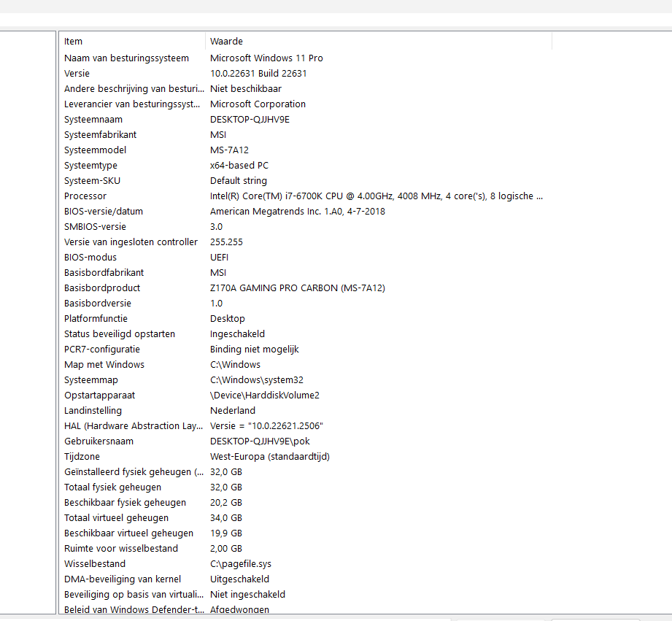Screen dimensions: 672x621
Task: Select the Systeemfabrikant row label
Action: tap(100, 135)
